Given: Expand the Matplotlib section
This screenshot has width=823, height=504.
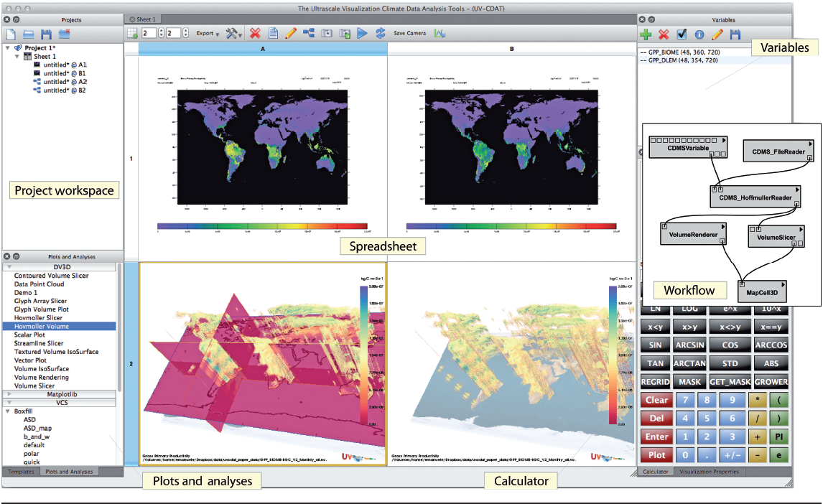Looking at the screenshot, I should (9, 394).
